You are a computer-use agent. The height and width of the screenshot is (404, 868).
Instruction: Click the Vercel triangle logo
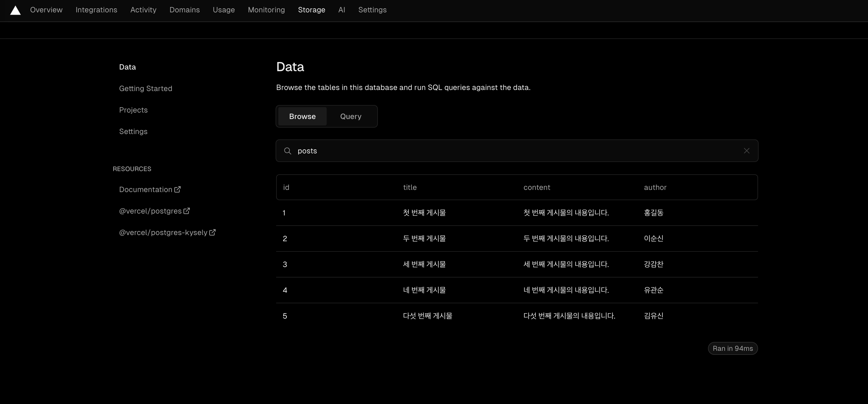point(16,10)
